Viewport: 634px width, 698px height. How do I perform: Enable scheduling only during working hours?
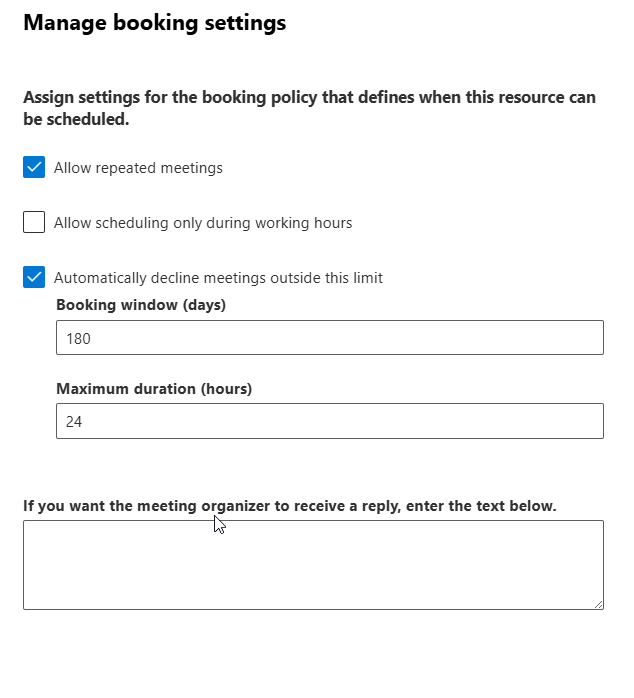click(34, 222)
